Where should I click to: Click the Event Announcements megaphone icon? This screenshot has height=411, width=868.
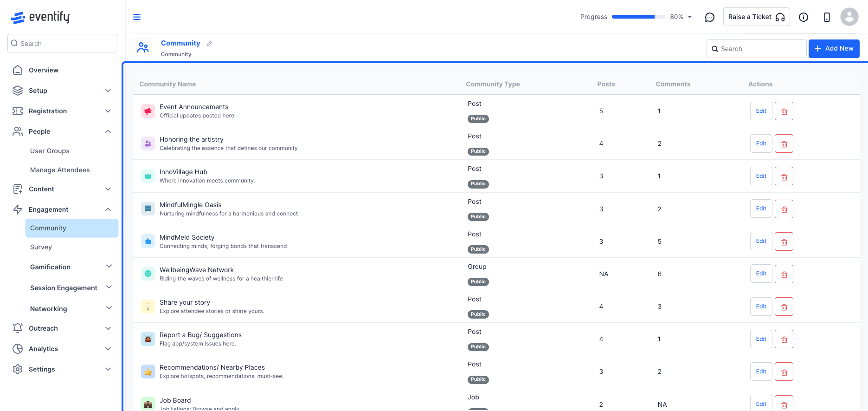148,111
